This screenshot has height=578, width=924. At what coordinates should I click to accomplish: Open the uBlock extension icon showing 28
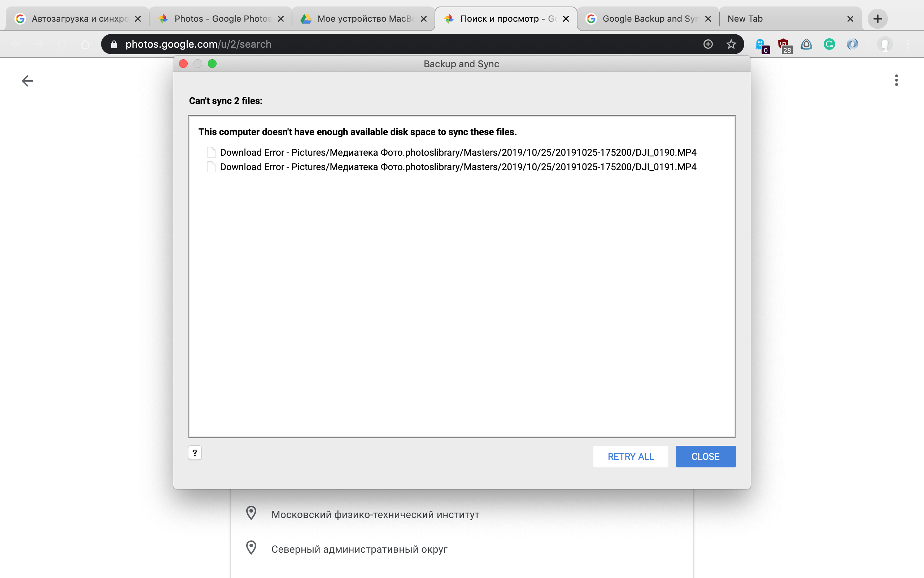[x=785, y=45]
